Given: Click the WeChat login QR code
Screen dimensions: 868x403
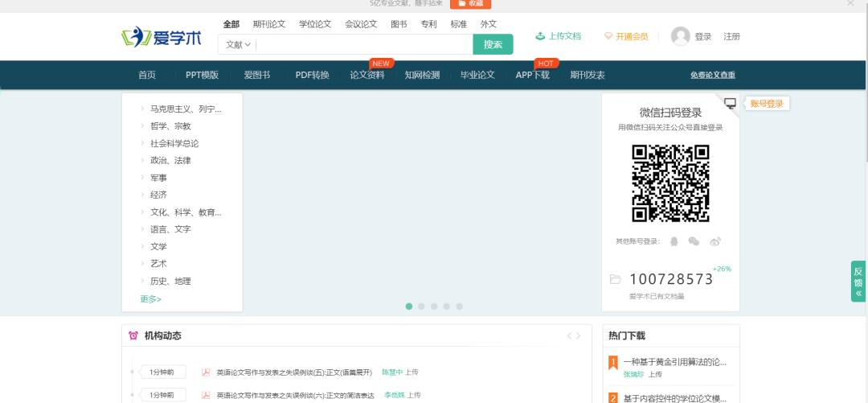Looking at the screenshot, I should tap(670, 183).
